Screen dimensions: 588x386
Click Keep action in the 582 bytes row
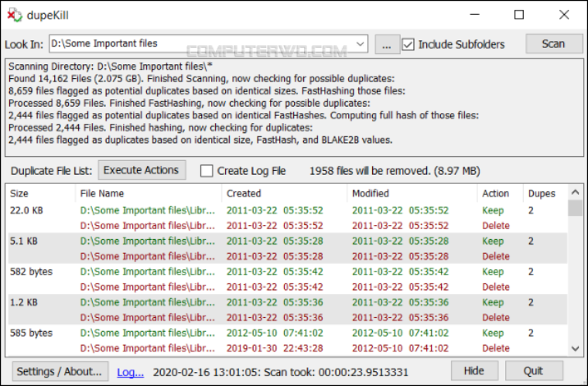pyautogui.click(x=493, y=272)
